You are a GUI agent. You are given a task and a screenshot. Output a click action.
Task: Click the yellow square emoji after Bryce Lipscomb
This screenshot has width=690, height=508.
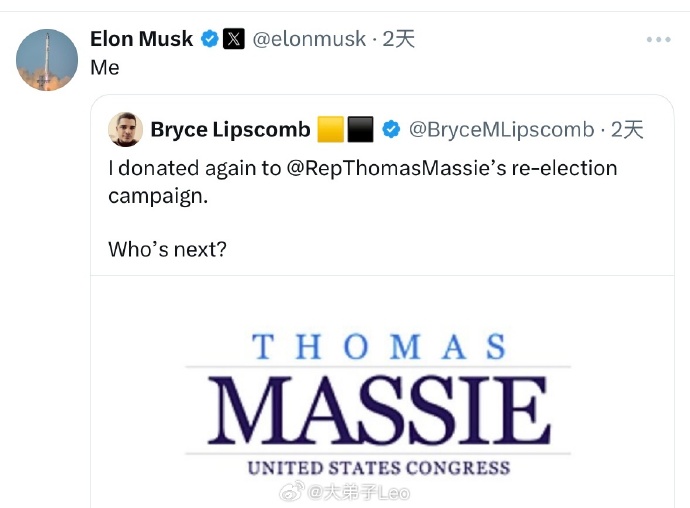pyautogui.click(x=330, y=129)
